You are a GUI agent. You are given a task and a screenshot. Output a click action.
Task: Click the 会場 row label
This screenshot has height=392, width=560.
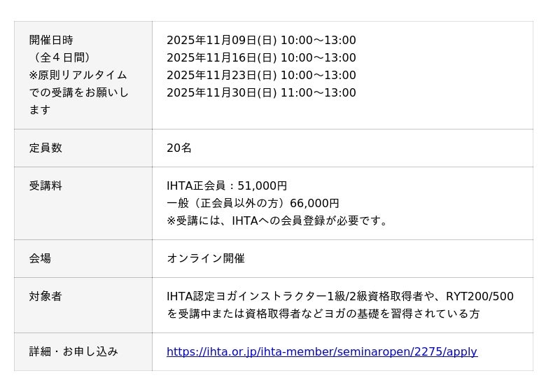point(40,259)
